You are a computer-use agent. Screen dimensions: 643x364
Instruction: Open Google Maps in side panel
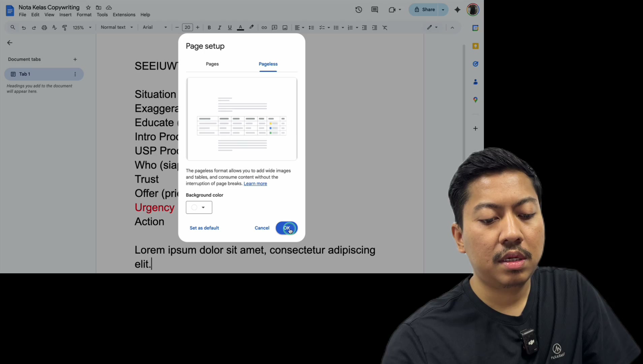[x=476, y=100]
